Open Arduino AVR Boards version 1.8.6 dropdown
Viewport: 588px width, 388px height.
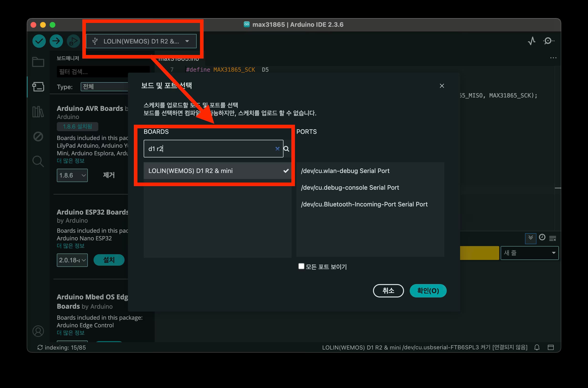pyautogui.click(x=72, y=175)
